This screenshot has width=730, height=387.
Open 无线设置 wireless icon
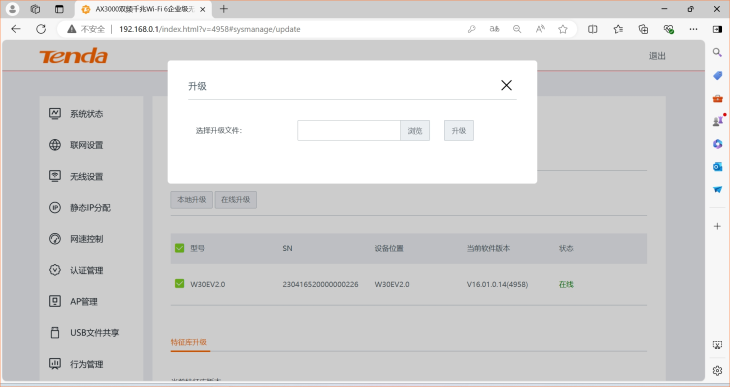pyautogui.click(x=55, y=176)
